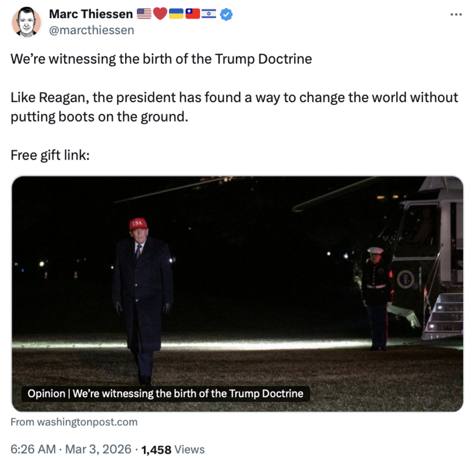Click the Trump Doctrine opinion caption overlay
This screenshot has width=476, height=463.
click(164, 394)
